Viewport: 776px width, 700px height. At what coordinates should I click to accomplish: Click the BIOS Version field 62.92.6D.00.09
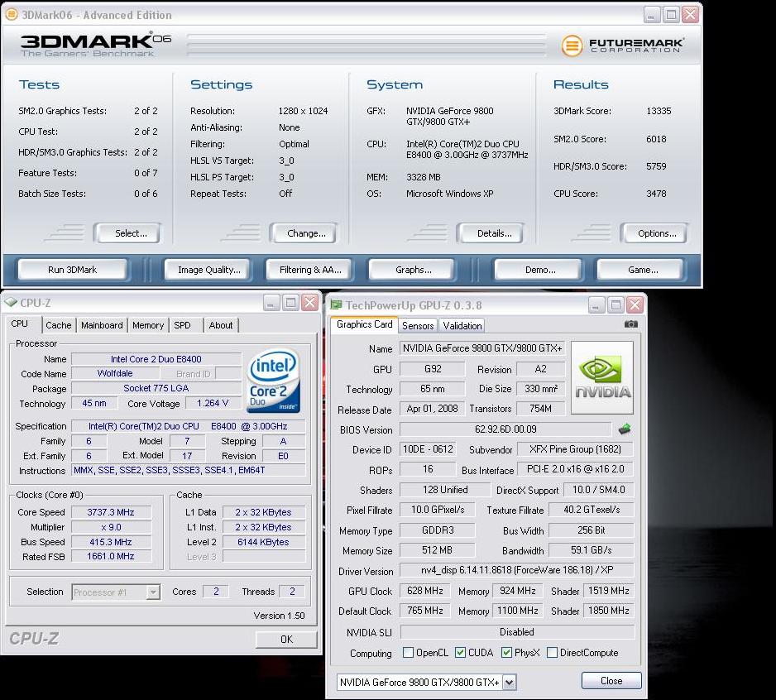(505, 429)
